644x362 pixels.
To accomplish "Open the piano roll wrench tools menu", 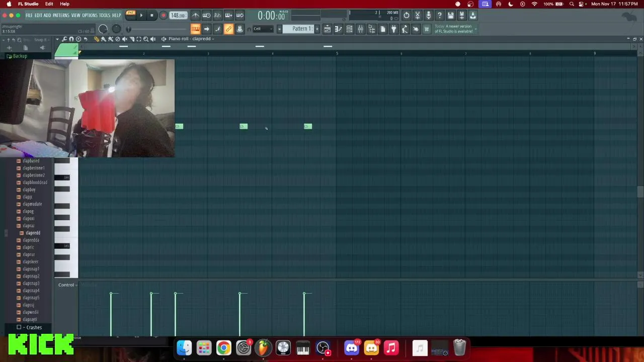I will click(64, 39).
